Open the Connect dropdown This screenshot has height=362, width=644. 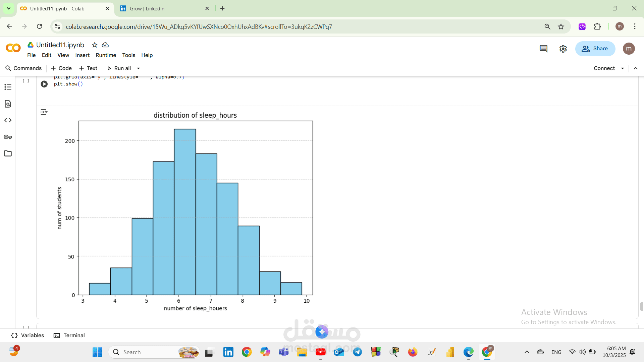point(623,68)
